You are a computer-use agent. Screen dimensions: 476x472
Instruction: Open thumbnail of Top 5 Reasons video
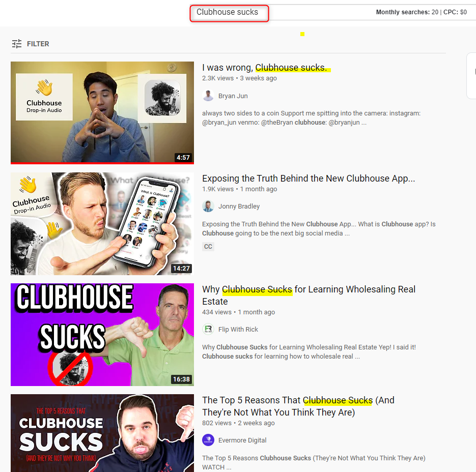102,433
